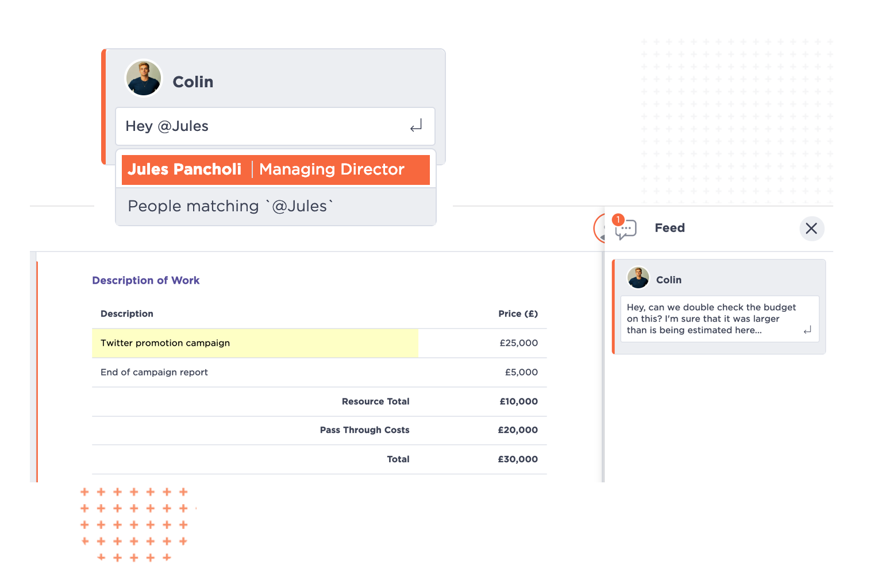Click the Feed panel title
The image size is (885, 588).
click(670, 228)
